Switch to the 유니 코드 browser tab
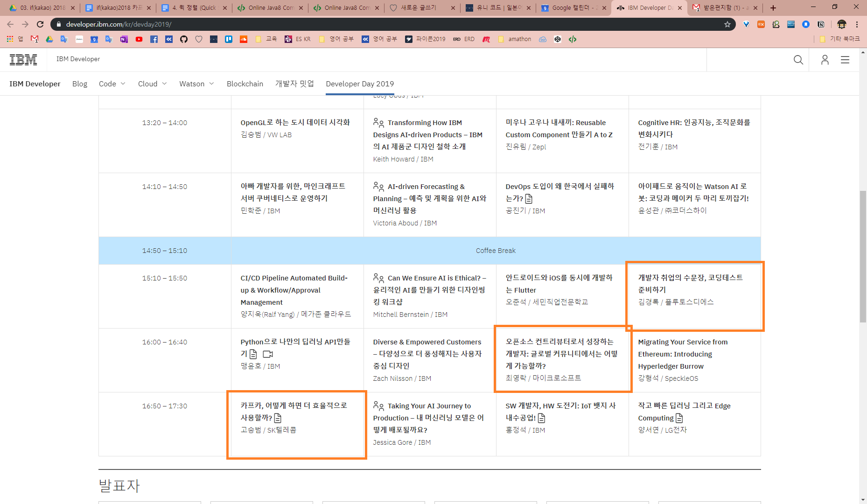 497,8
